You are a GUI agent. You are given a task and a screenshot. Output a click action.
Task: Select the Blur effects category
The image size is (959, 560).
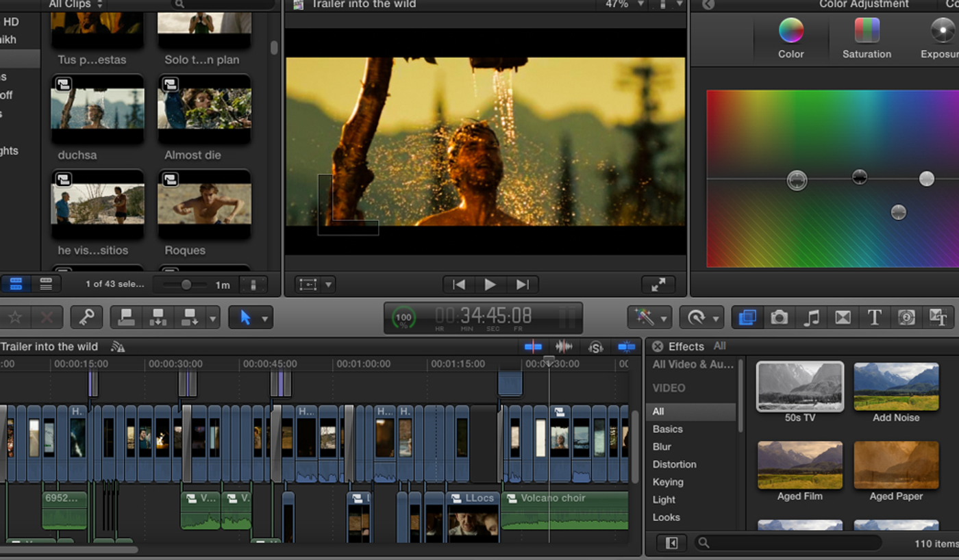[662, 446]
